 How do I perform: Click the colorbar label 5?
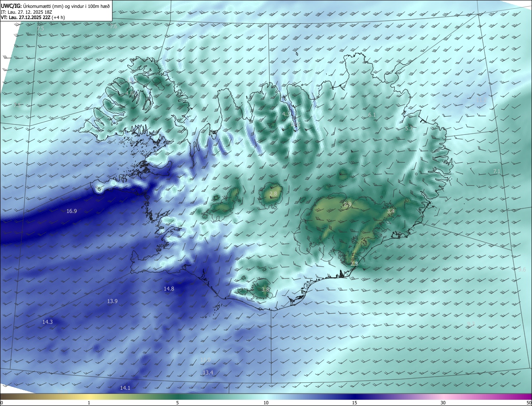tap(177, 403)
